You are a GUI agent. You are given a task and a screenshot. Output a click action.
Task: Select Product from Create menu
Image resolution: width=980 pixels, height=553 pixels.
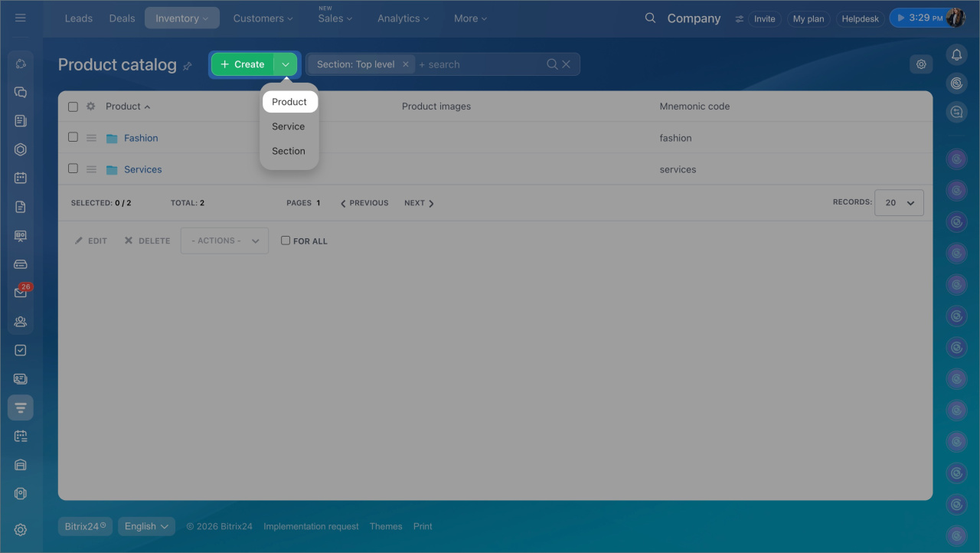pos(289,102)
